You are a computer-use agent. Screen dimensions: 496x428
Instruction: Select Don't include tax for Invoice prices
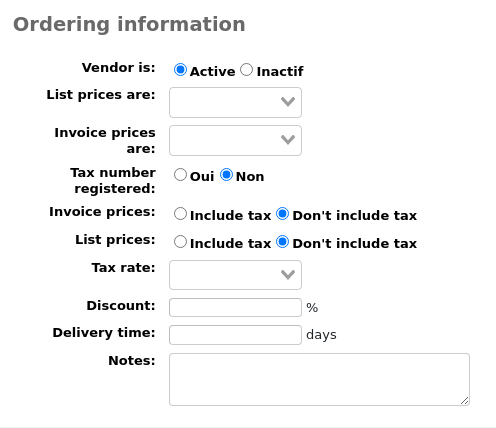pos(283,214)
